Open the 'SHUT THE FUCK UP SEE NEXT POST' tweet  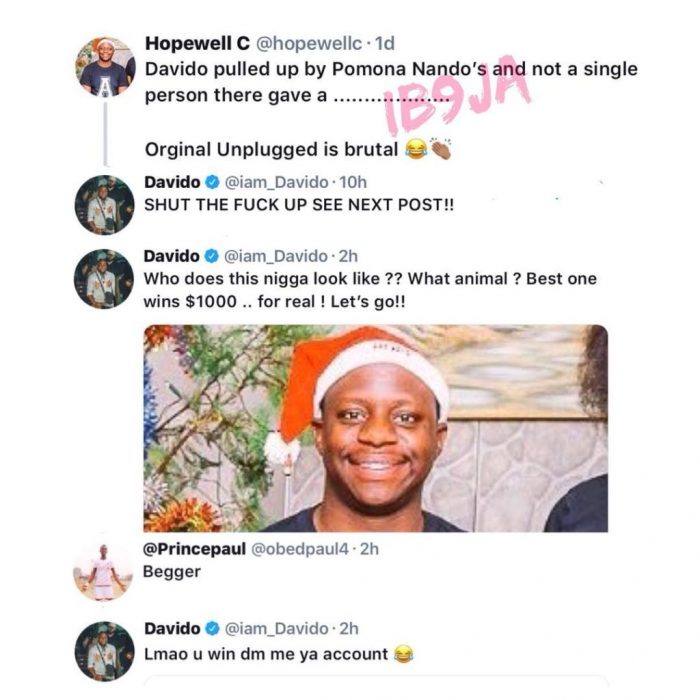299,205
